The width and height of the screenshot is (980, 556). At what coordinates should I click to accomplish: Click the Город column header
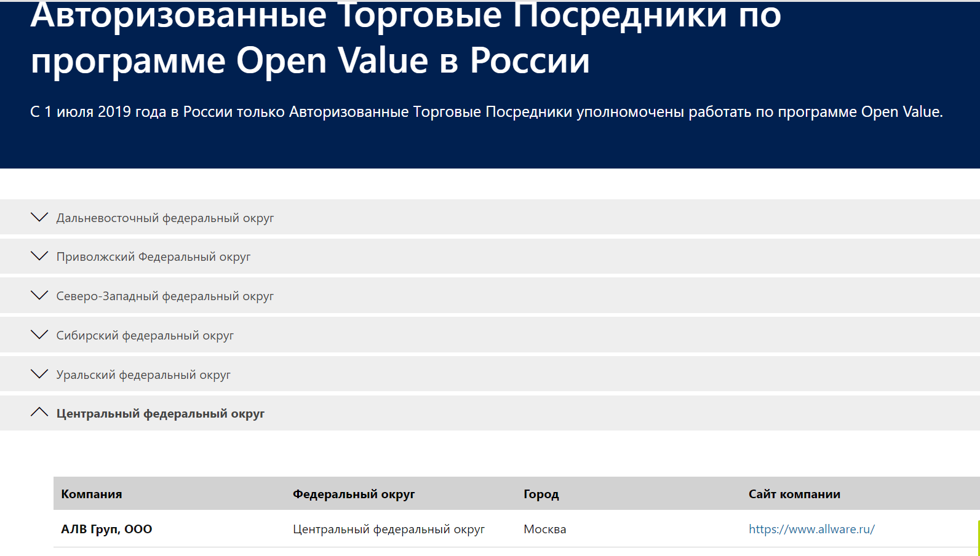tap(541, 494)
